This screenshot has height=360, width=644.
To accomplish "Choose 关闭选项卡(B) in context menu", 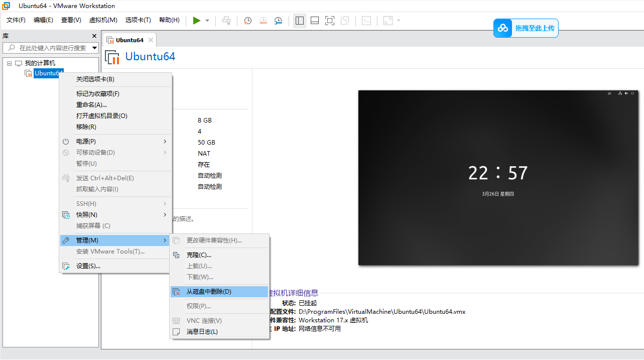I will click(115, 79).
